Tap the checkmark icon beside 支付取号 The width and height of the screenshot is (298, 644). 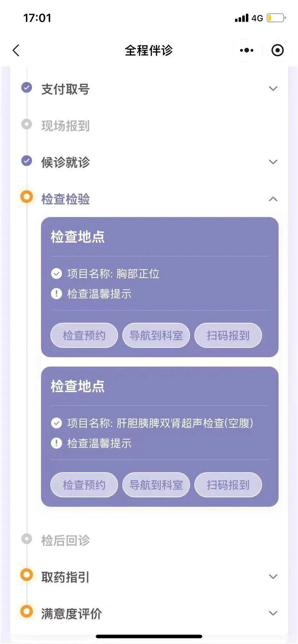(x=27, y=88)
